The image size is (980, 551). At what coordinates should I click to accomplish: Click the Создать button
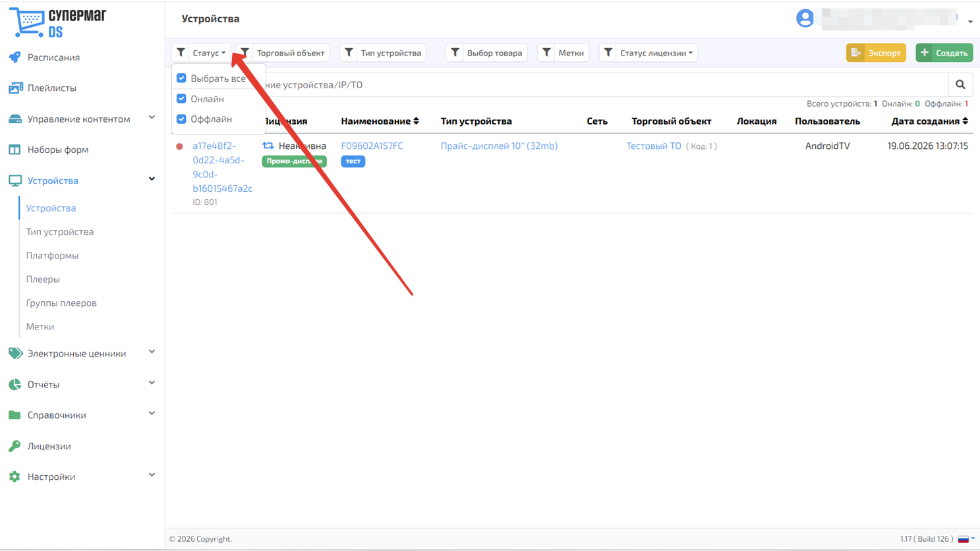(944, 53)
